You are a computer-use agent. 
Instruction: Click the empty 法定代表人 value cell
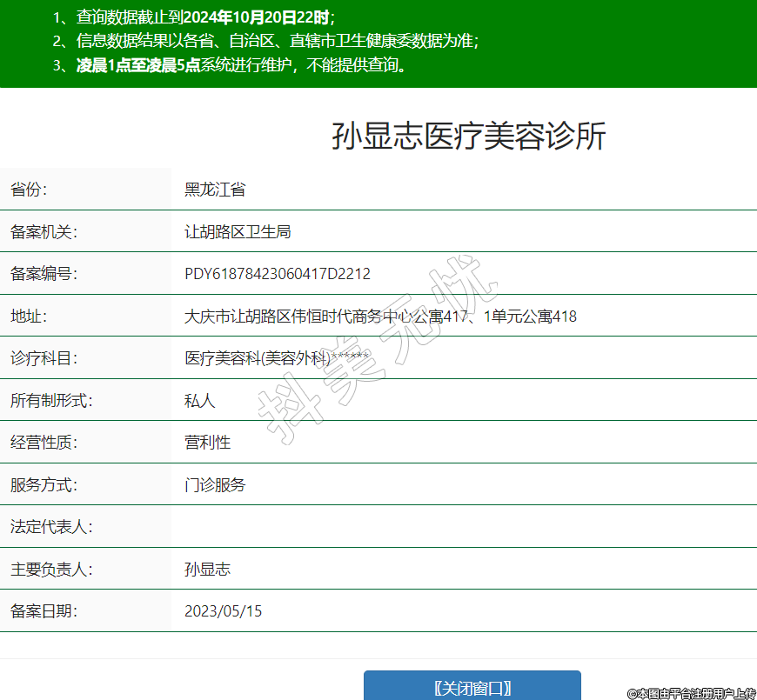click(463, 527)
